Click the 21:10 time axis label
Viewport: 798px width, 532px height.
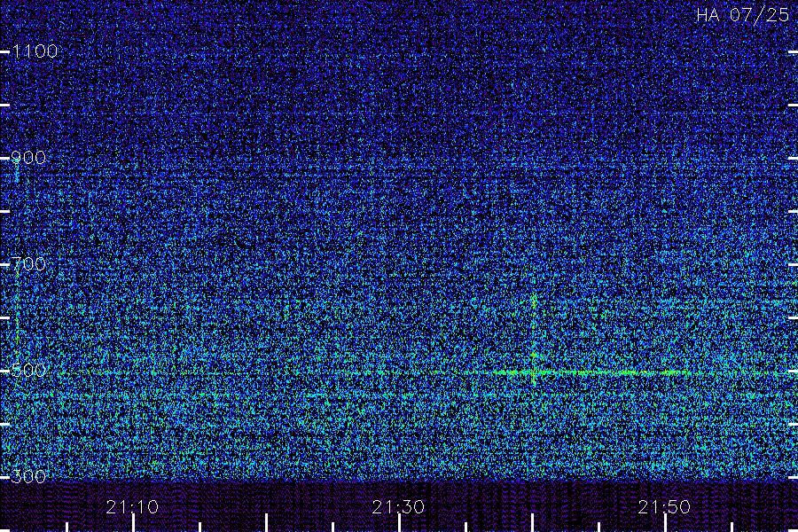coord(132,507)
